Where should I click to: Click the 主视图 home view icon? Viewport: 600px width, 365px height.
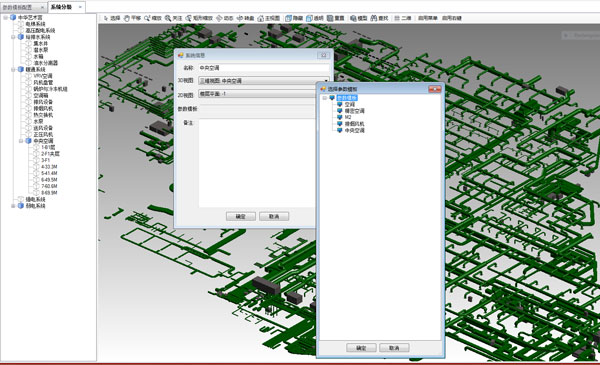pyautogui.click(x=269, y=18)
